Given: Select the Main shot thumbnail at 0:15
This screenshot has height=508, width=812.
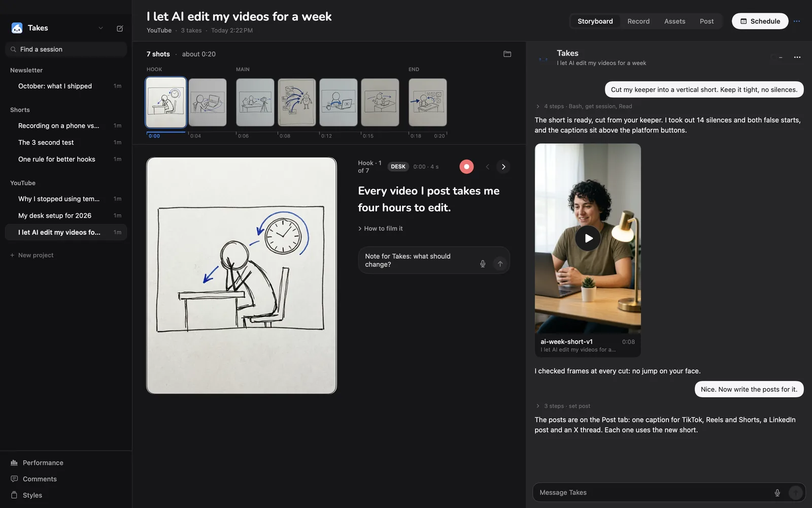Looking at the screenshot, I should coord(380,102).
